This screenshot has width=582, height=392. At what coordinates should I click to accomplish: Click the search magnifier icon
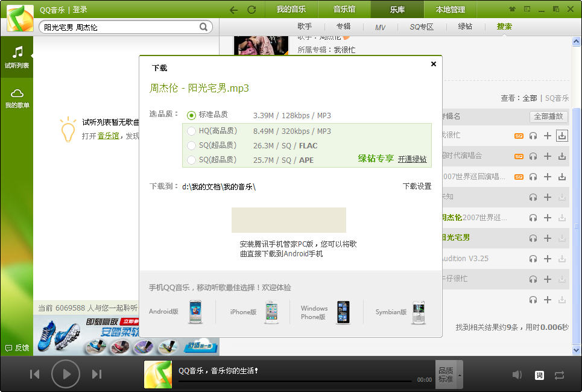[x=204, y=27]
